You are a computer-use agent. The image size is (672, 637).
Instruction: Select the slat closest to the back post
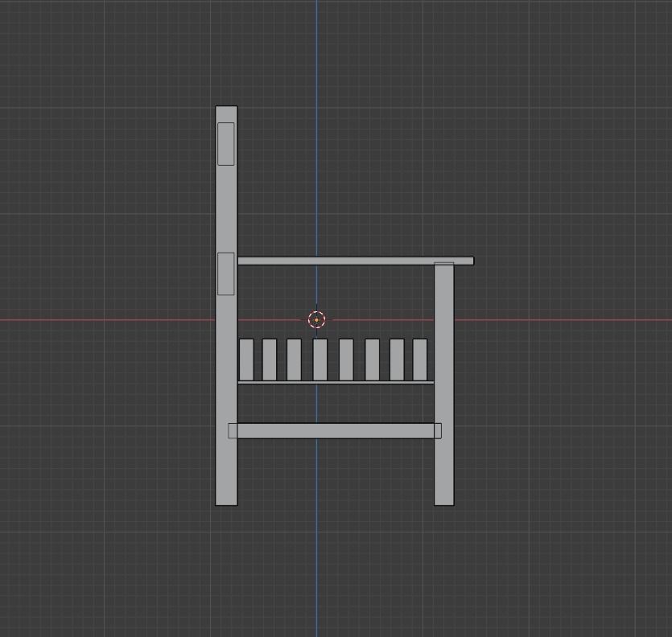pyautogui.click(x=246, y=360)
